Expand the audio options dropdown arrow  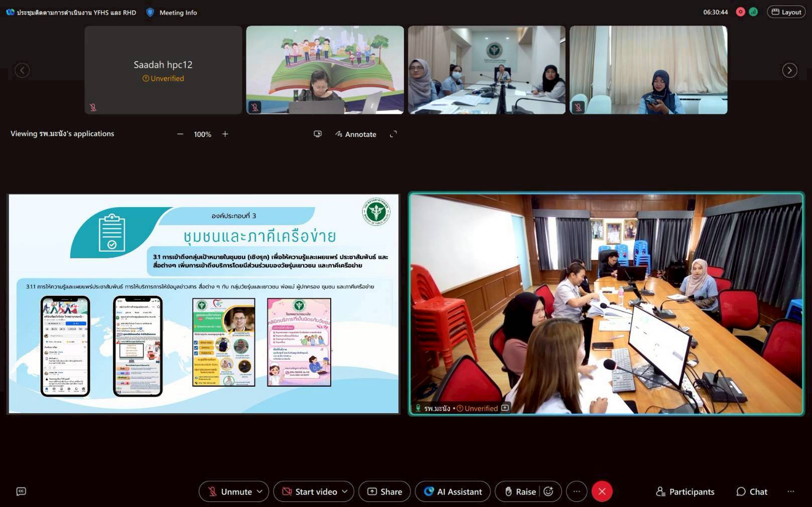click(x=260, y=491)
